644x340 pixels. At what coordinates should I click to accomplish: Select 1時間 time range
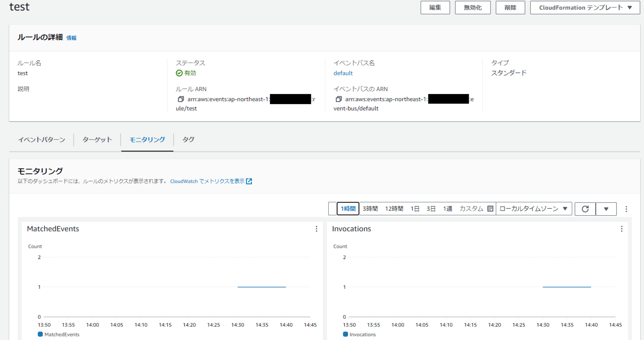(348, 209)
